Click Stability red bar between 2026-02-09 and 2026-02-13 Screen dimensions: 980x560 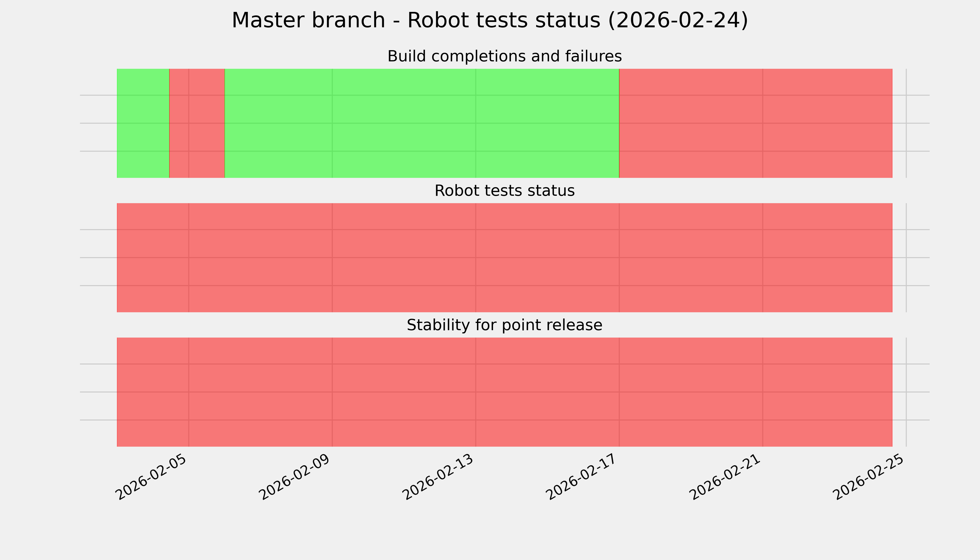coord(404,392)
